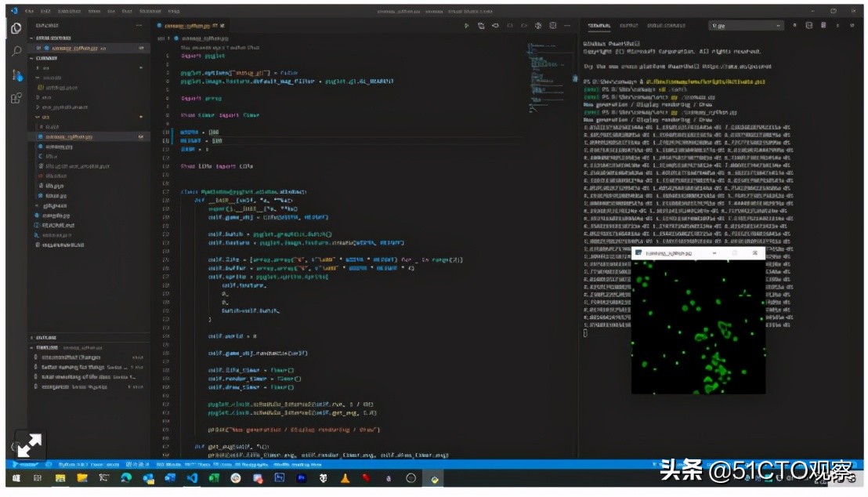The height and width of the screenshot is (497, 868).
Task: Open VS Code icon on the taskbar
Action: click(191, 478)
